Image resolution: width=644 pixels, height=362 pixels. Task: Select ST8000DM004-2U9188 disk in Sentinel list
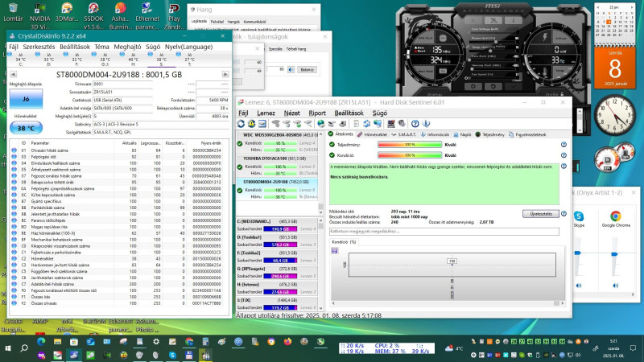coord(276,189)
